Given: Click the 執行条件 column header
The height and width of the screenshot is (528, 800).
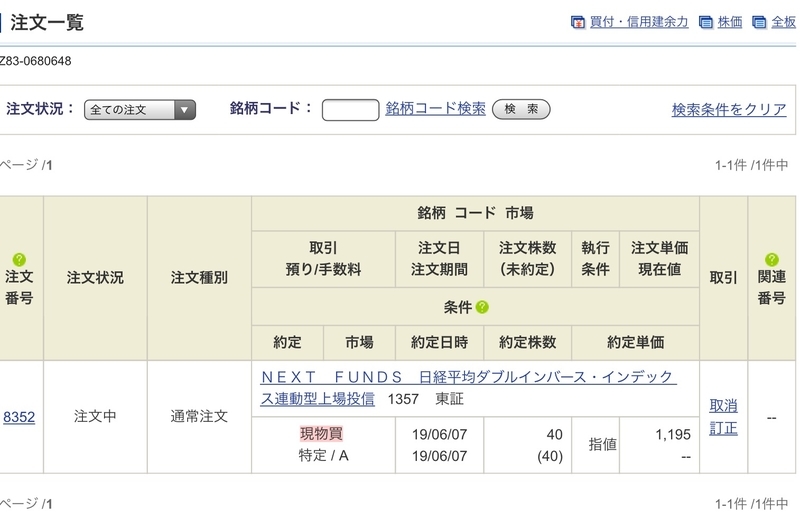Looking at the screenshot, I should pyautogui.click(x=595, y=259).
